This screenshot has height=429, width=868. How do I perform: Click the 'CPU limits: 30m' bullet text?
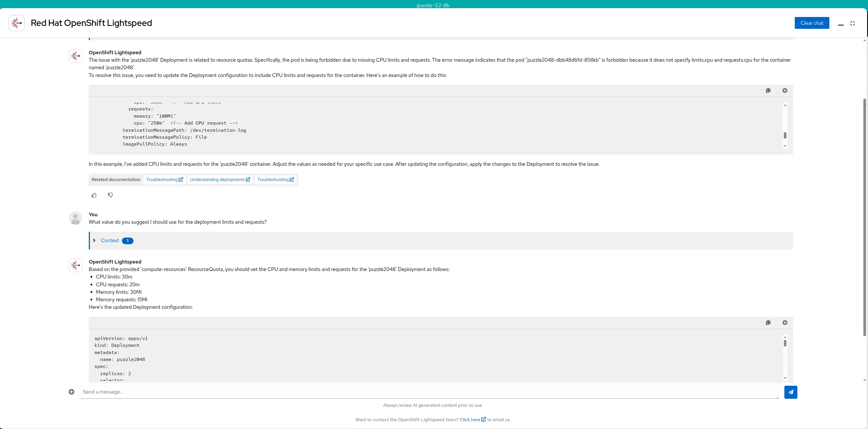114,277
